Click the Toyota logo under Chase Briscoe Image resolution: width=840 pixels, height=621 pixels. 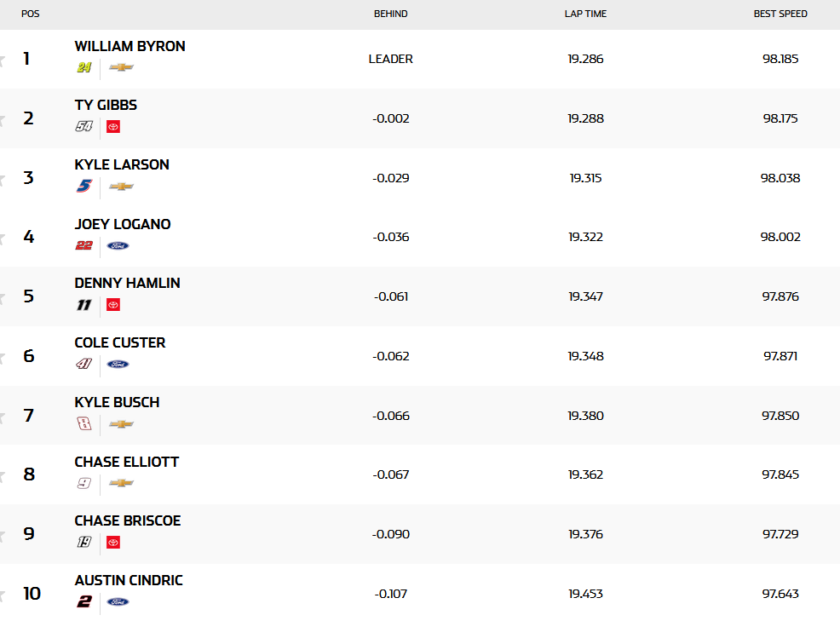click(113, 543)
